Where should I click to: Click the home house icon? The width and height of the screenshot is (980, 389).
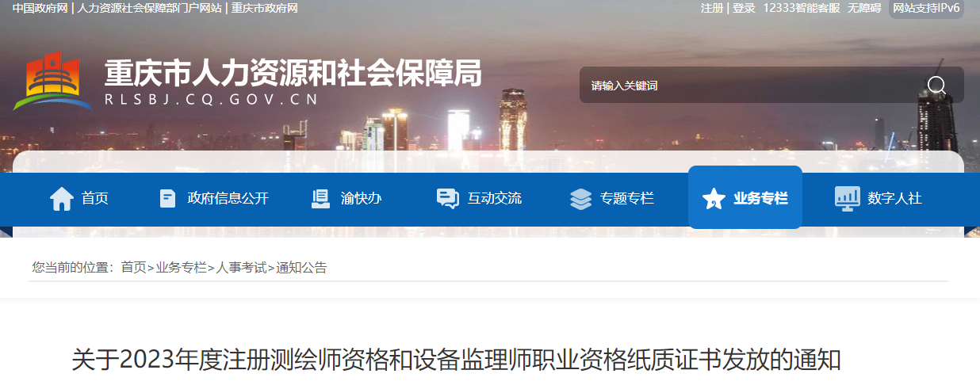pyautogui.click(x=62, y=198)
